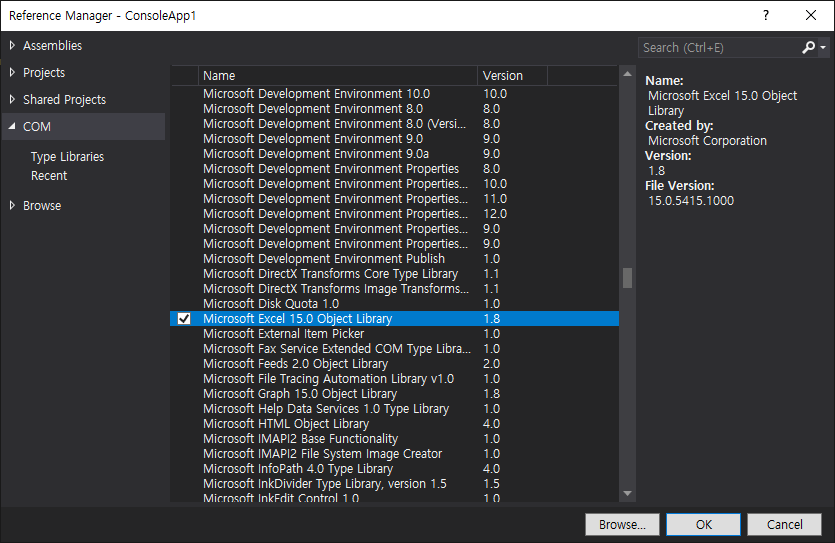835x543 pixels.
Task: Close the Reference Manager dialog
Action: coord(811,15)
